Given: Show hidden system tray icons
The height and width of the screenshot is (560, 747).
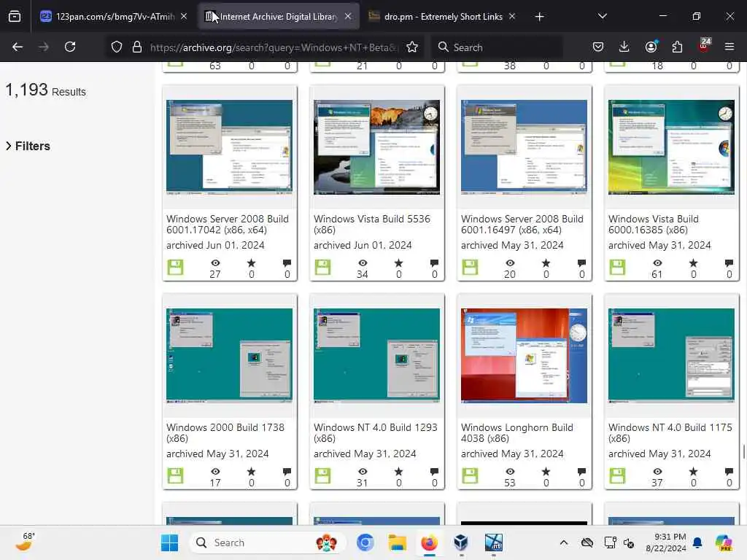Looking at the screenshot, I should point(564,542).
